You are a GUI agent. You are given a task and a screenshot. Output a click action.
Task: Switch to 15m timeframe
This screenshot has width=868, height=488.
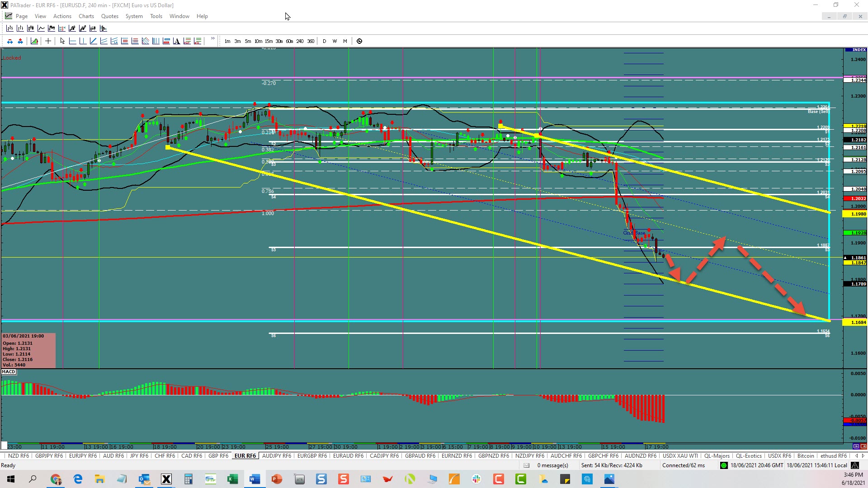pos(269,41)
